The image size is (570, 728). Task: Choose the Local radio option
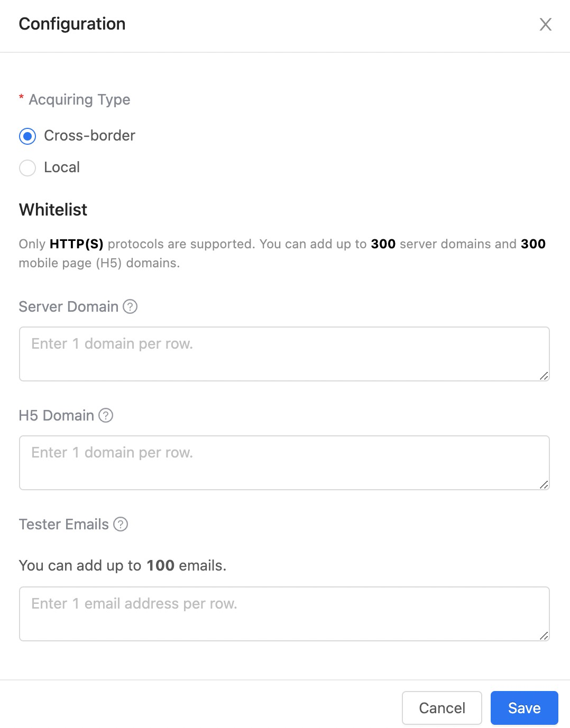(x=27, y=168)
